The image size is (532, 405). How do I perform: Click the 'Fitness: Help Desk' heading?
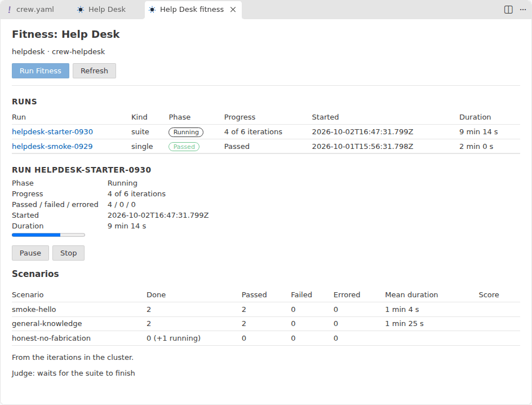66,34
